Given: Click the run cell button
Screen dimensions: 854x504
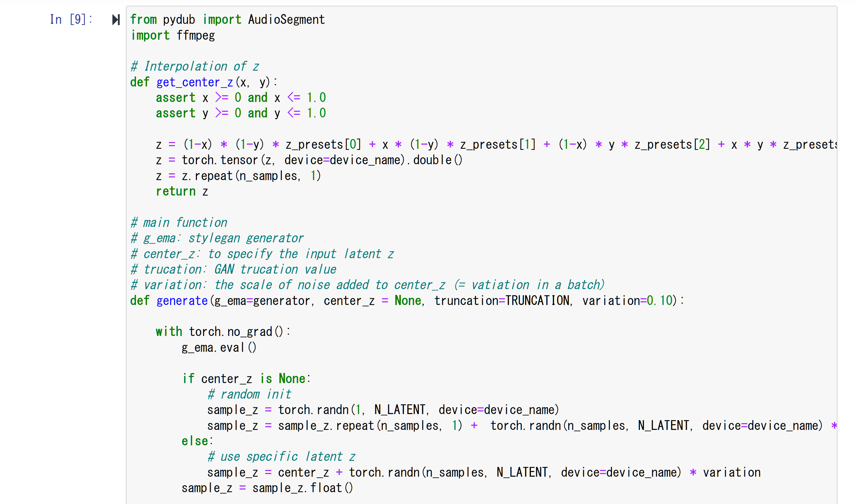Looking at the screenshot, I should coord(116,20).
